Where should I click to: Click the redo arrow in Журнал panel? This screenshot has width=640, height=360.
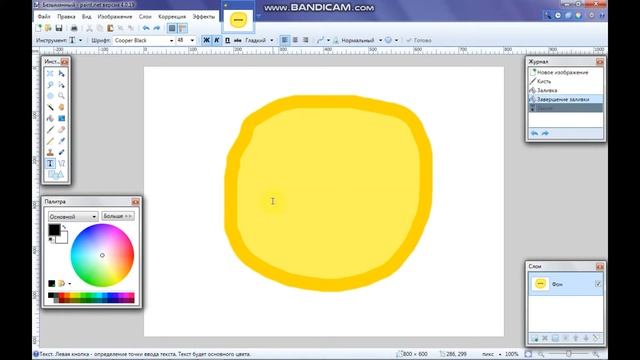(x=545, y=133)
